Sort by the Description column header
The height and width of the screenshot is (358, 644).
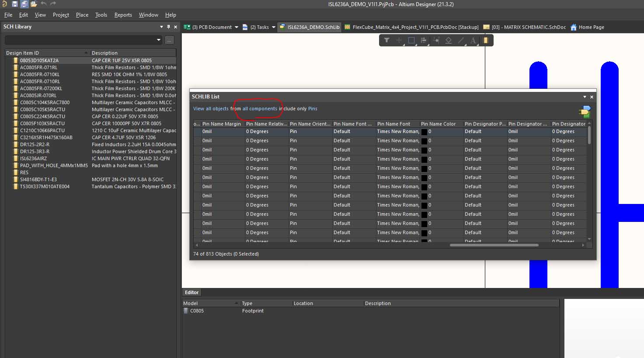click(104, 53)
